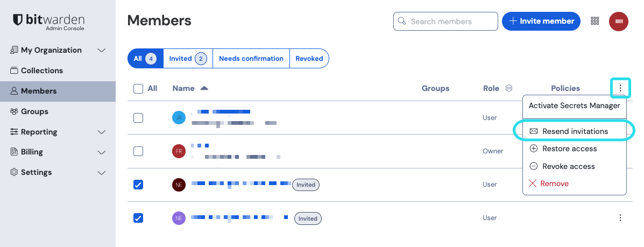This screenshot has height=247, width=644.
Task: Toggle the select All checkbox
Action: pos(138,88)
